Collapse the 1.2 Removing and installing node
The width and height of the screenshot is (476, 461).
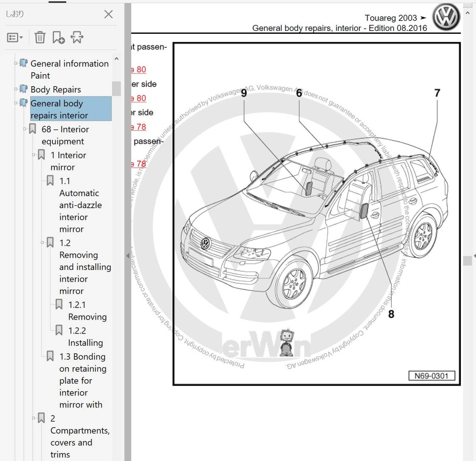(x=42, y=242)
